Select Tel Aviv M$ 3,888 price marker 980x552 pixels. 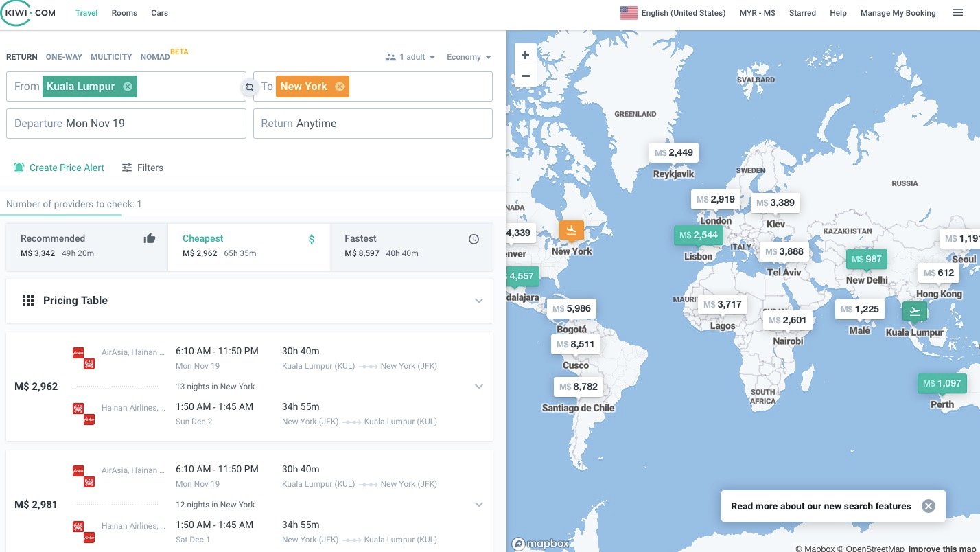(784, 251)
